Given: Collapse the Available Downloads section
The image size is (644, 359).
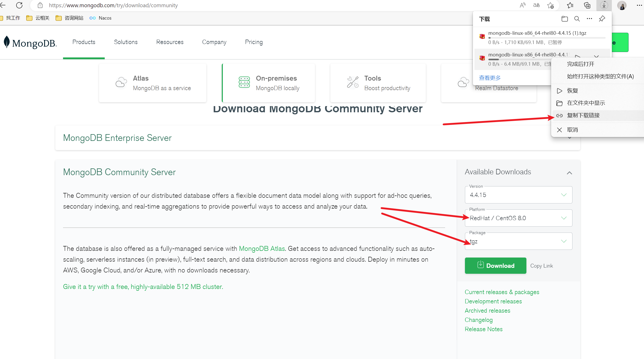Looking at the screenshot, I should pyautogui.click(x=569, y=173).
